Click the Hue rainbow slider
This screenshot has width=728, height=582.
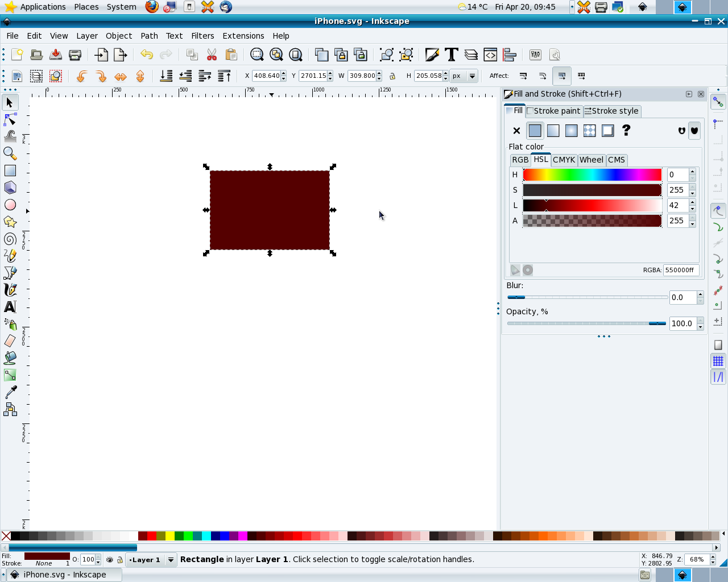[591, 174]
